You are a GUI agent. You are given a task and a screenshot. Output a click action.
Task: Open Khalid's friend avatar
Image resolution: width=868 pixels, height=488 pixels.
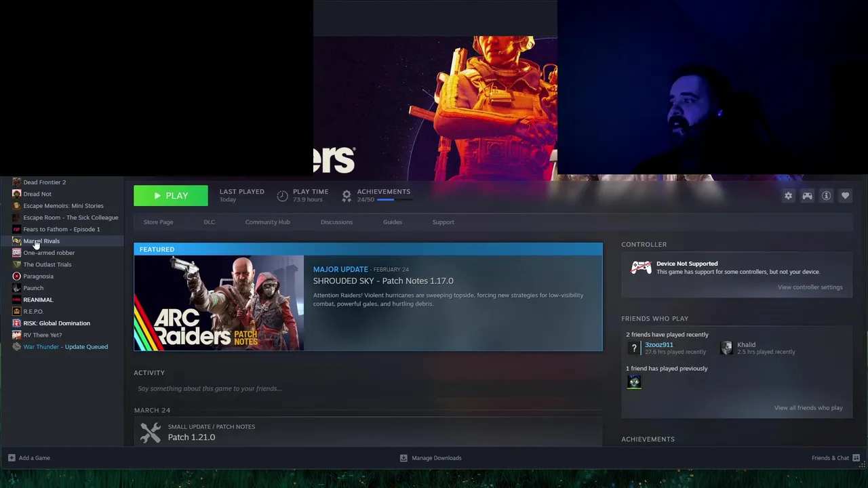coord(727,348)
